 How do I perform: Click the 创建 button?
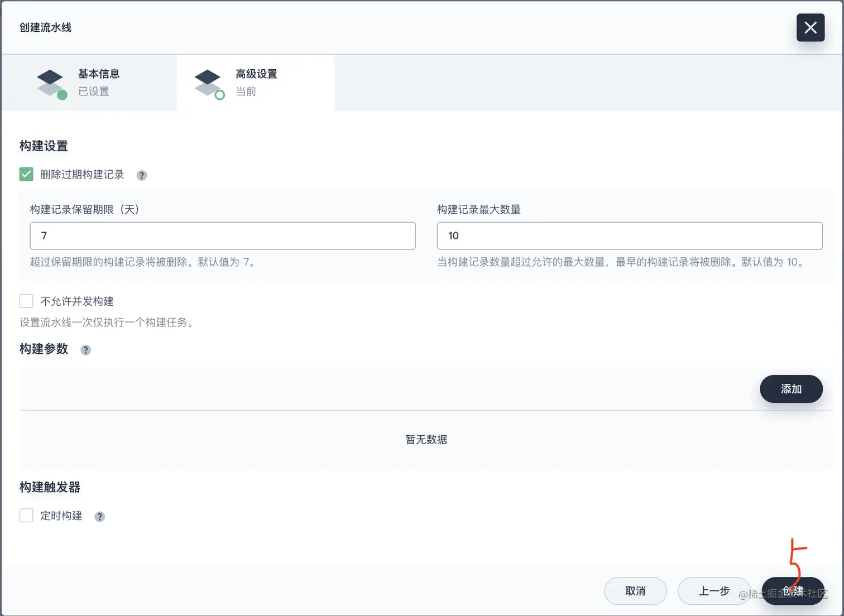coord(793,591)
